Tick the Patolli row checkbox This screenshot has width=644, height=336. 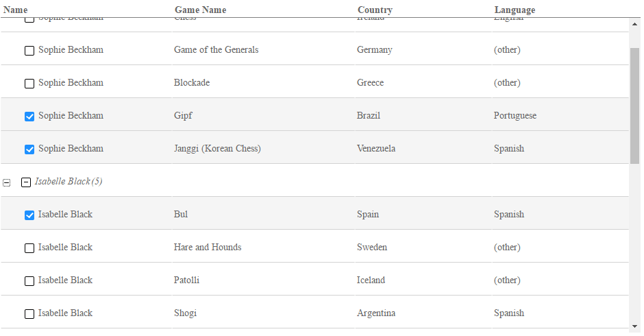tap(29, 281)
